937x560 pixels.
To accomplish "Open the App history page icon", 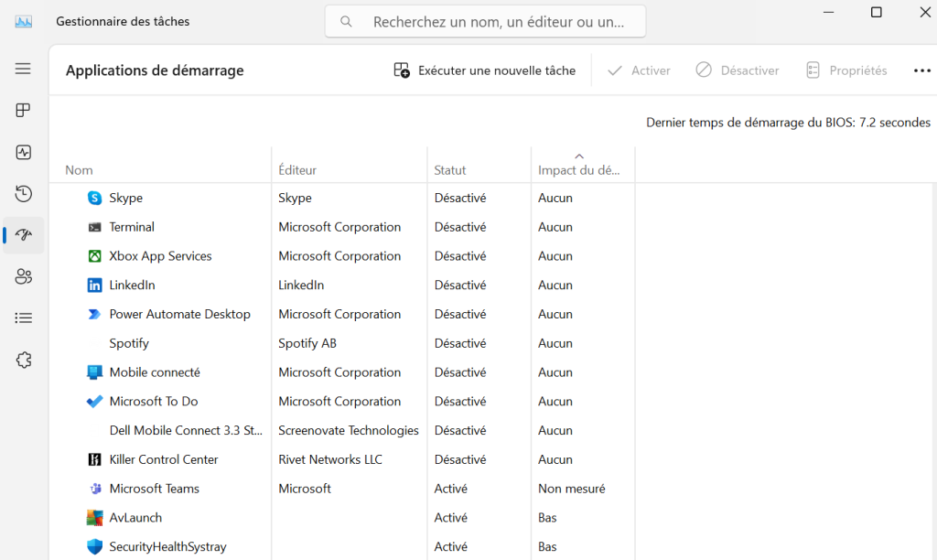I will coord(23,194).
